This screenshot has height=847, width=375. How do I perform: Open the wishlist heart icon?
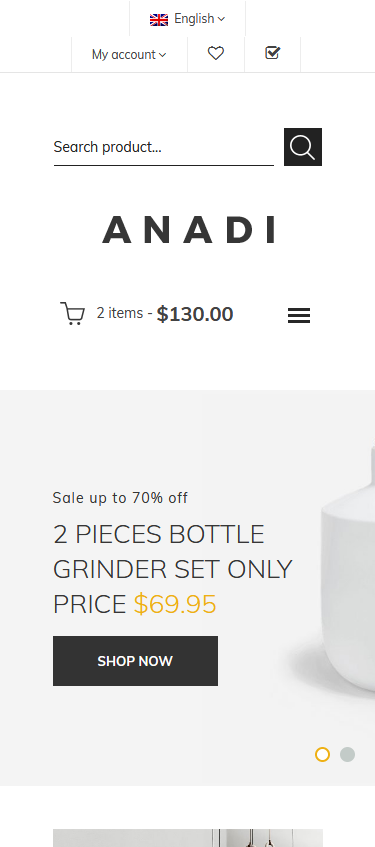click(x=216, y=53)
